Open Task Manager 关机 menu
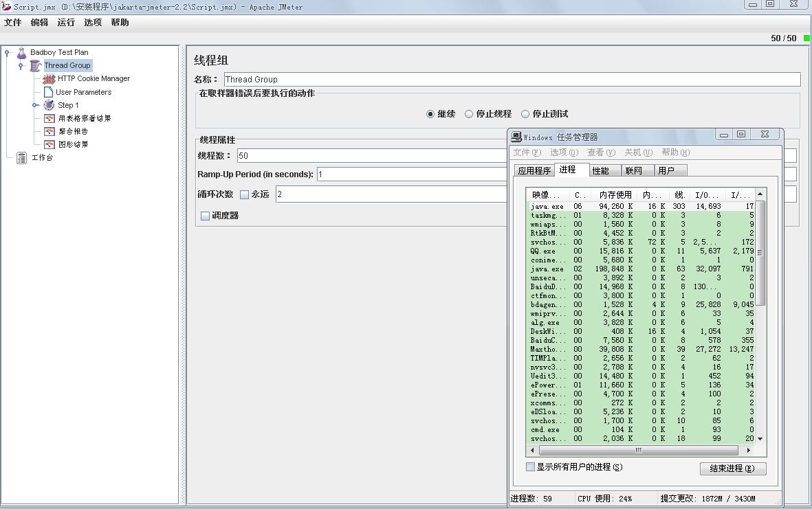This screenshot has width=812, height=509. 639,152
